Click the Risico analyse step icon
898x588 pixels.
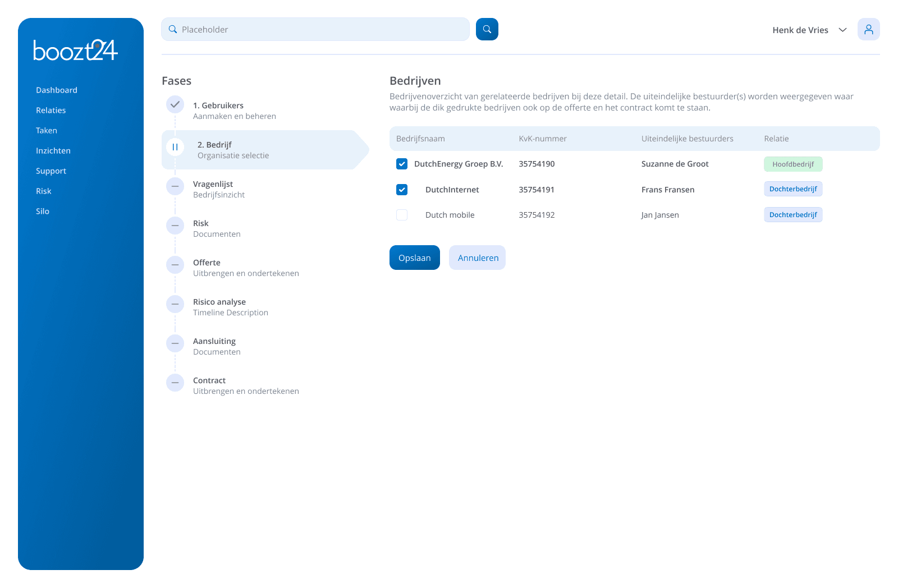(x=175, y=304)
